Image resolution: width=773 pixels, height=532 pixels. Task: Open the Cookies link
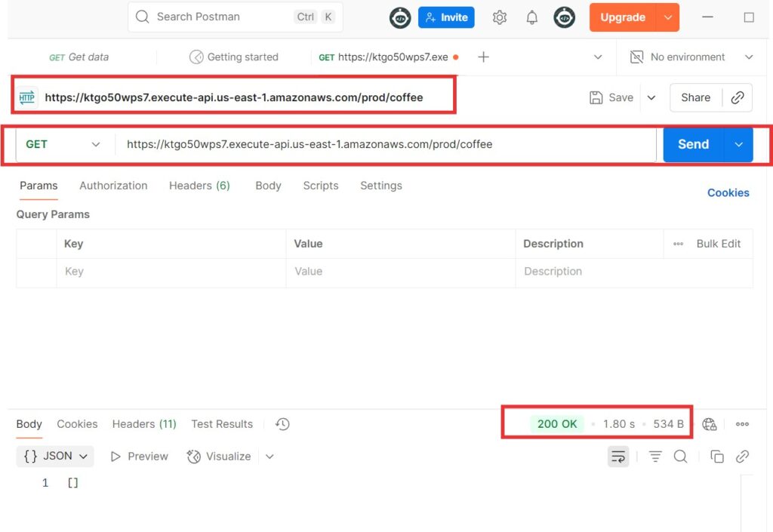coord(728,193)
